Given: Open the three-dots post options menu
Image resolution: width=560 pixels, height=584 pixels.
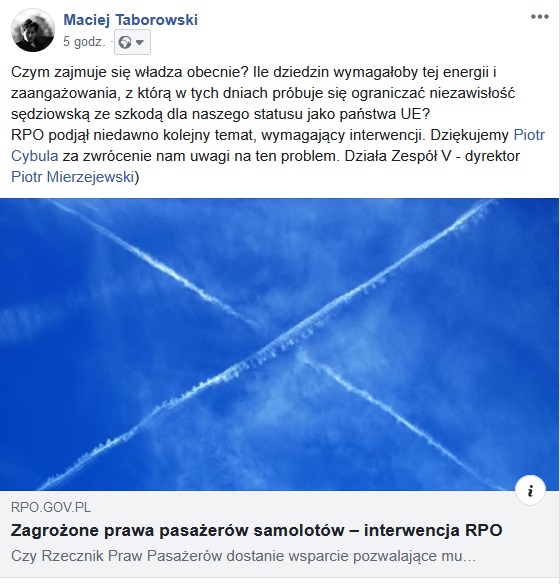Looking at the screenshot, I should [x=540, y=17].
